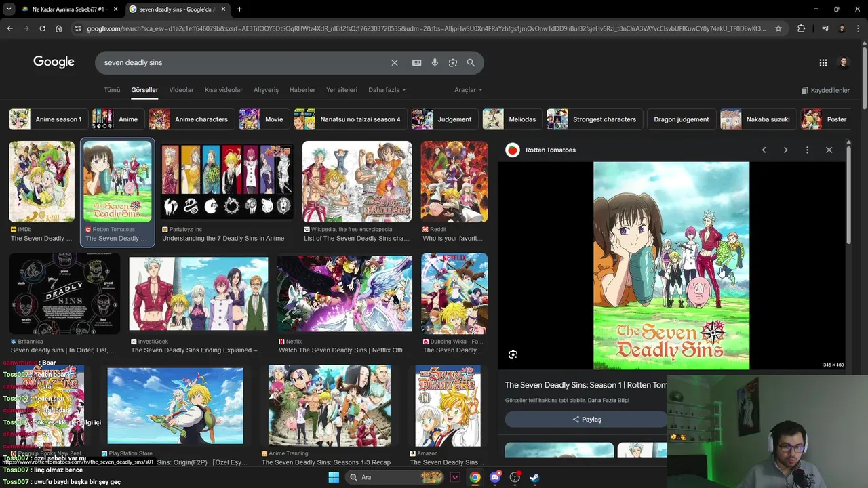Open the Netflix Watch Seven Deadly Sins image
Viewport: 868px width, 488px height.
pyautogui.click(x=344, y=293)
